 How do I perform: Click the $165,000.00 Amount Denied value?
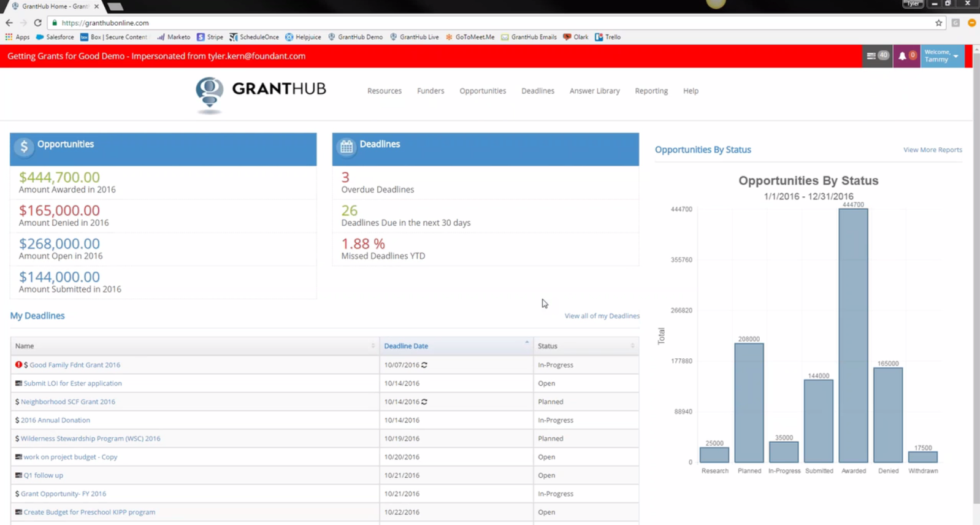tap(59, 210)
